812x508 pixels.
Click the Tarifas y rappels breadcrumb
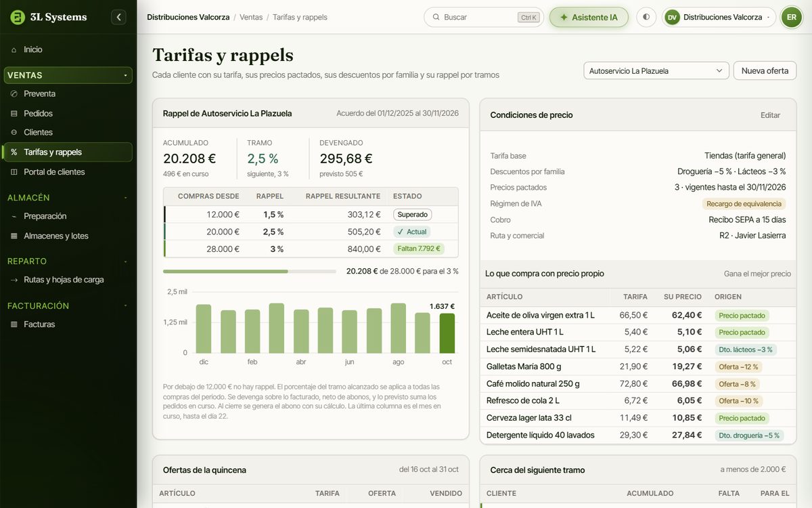tap(300, 17)
